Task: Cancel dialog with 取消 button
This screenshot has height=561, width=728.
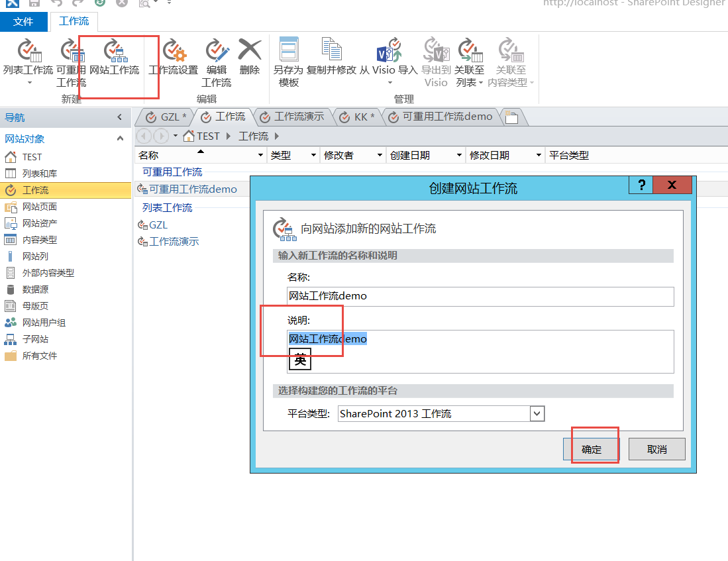Action: click(x=657, y=449)
